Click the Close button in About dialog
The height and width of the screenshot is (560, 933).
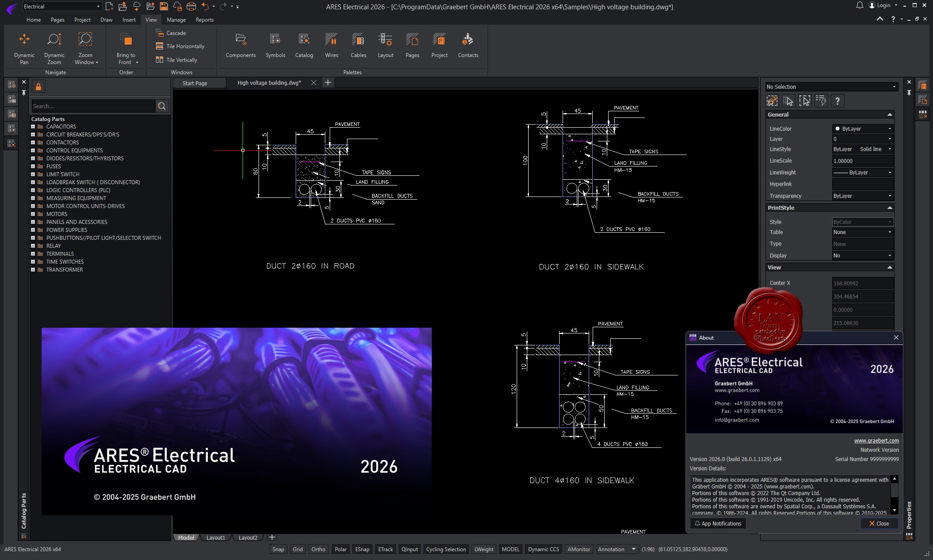(879, 523)
